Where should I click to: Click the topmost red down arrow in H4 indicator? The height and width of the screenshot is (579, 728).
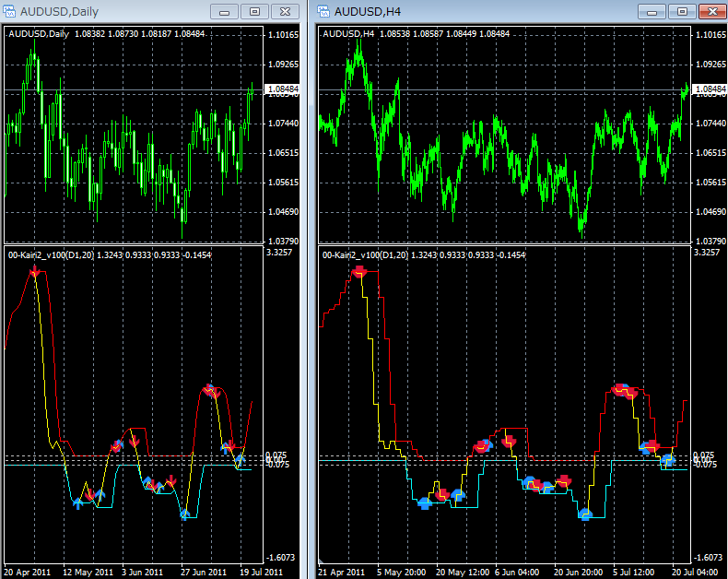point(358,271)
